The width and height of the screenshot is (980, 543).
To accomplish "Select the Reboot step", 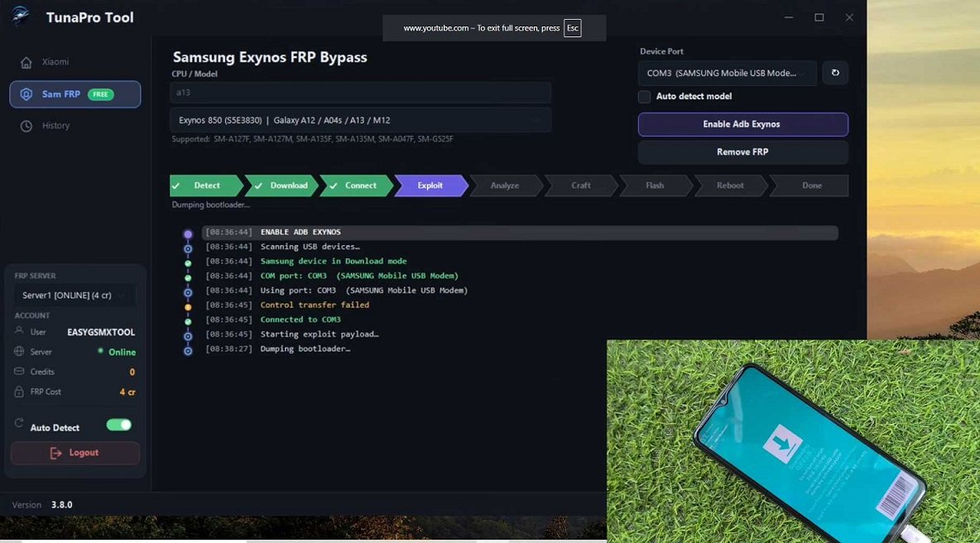I will coord(730,185).
